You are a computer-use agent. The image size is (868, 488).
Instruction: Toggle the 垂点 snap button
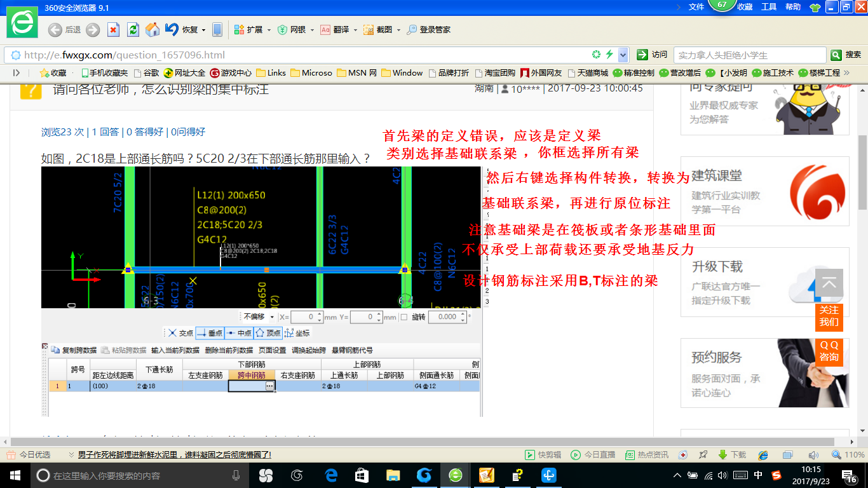(x=210, y=333)
